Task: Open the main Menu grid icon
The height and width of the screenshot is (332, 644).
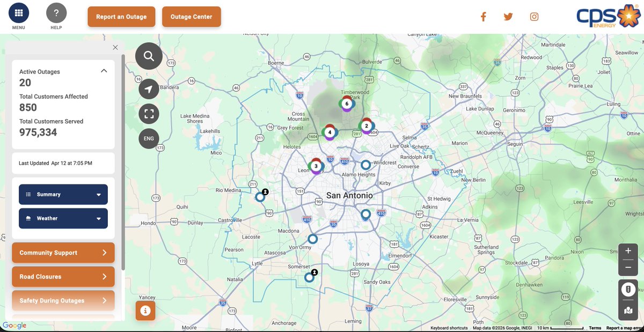Action: pyautogui.click(x=19, y=13)
